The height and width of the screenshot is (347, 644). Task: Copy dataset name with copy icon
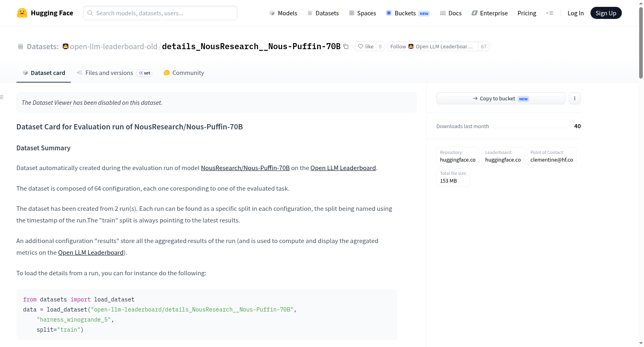[346, 46]
